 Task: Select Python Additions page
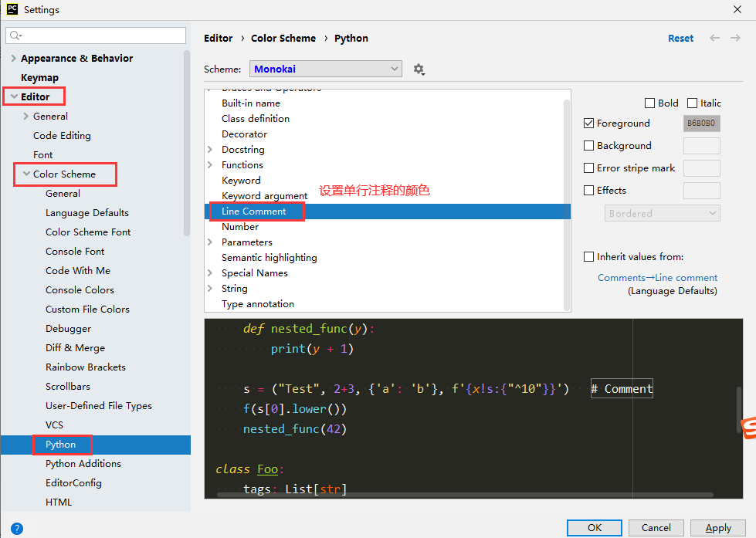click(83, 463)
